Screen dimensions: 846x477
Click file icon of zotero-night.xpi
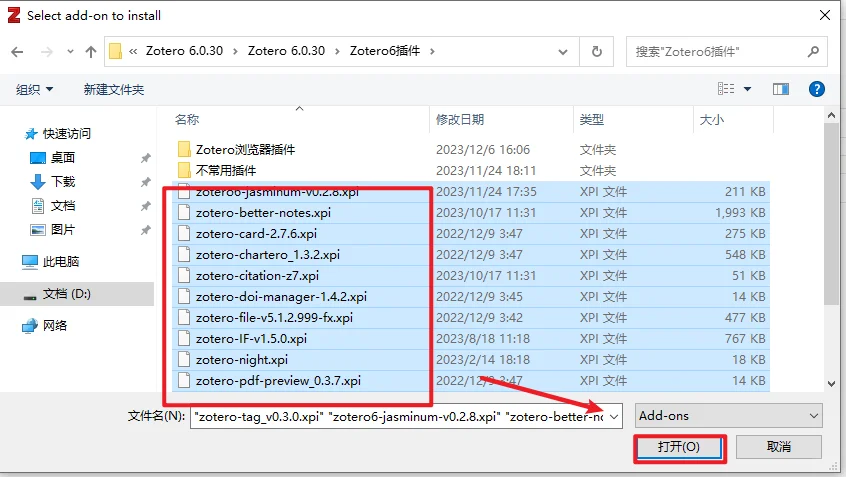(184, 360)
